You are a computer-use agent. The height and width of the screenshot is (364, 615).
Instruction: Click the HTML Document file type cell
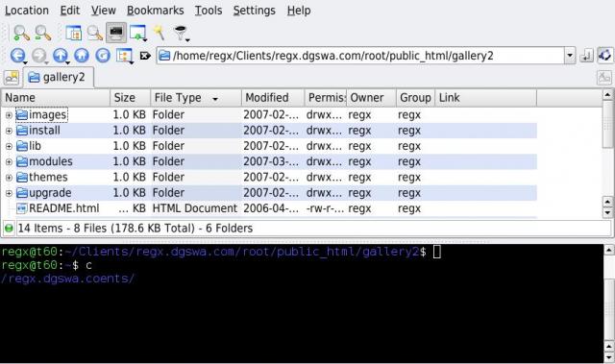194,208
